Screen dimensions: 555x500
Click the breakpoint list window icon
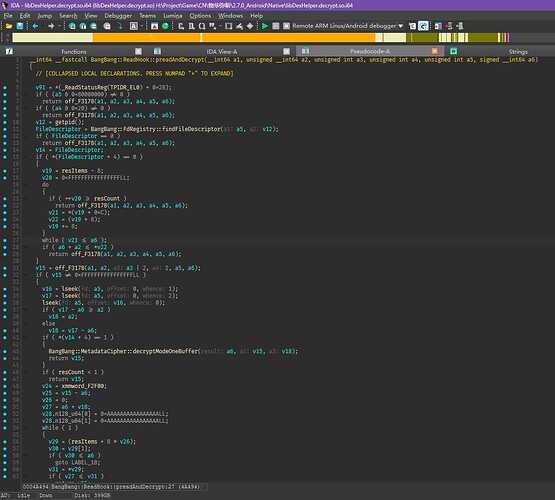pyautogui.click(x=438, y=26)
